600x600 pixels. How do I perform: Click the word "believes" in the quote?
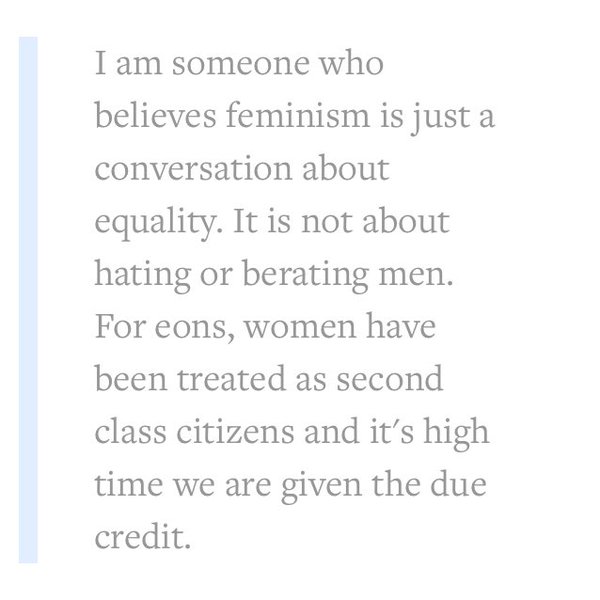[155, 114]
